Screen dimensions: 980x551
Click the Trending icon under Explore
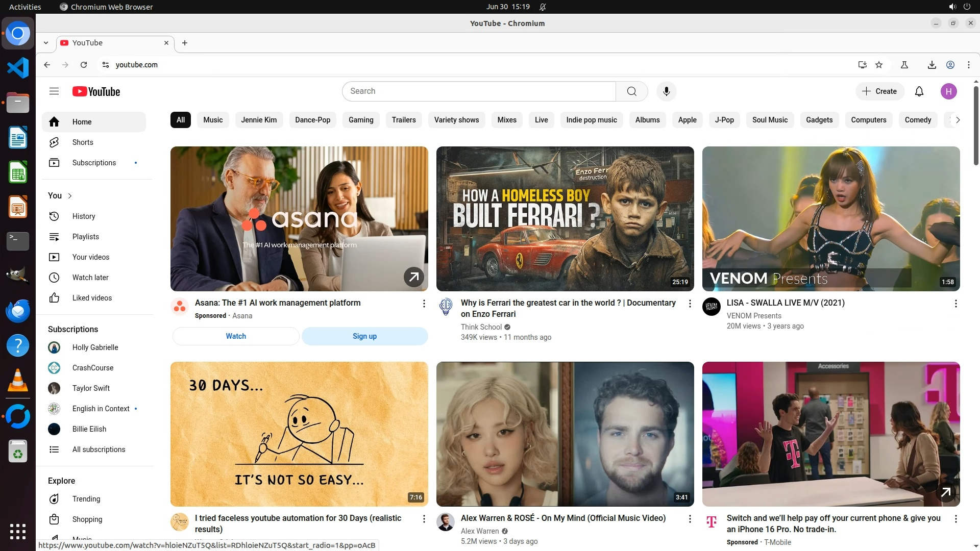54,499
